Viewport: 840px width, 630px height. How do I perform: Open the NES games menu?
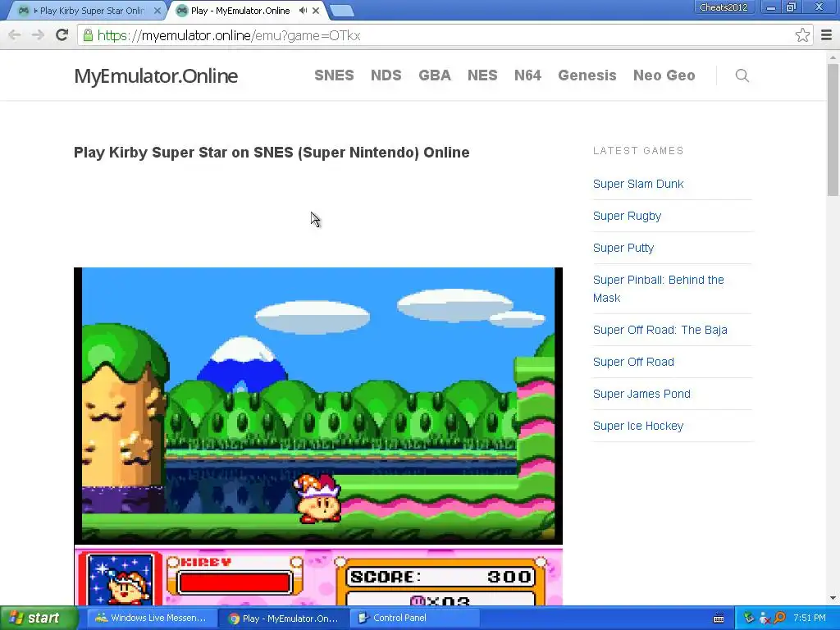(x=482, y=75)
